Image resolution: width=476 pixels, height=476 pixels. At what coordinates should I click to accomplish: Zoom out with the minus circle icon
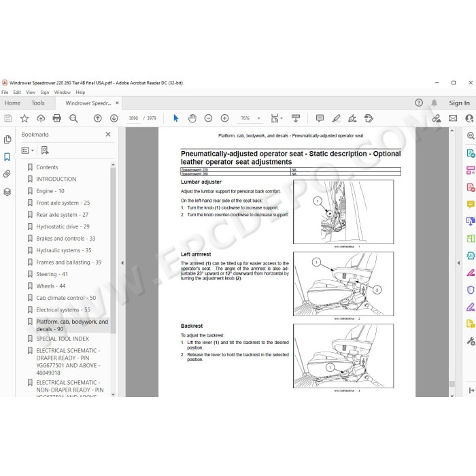coord(208,118)
